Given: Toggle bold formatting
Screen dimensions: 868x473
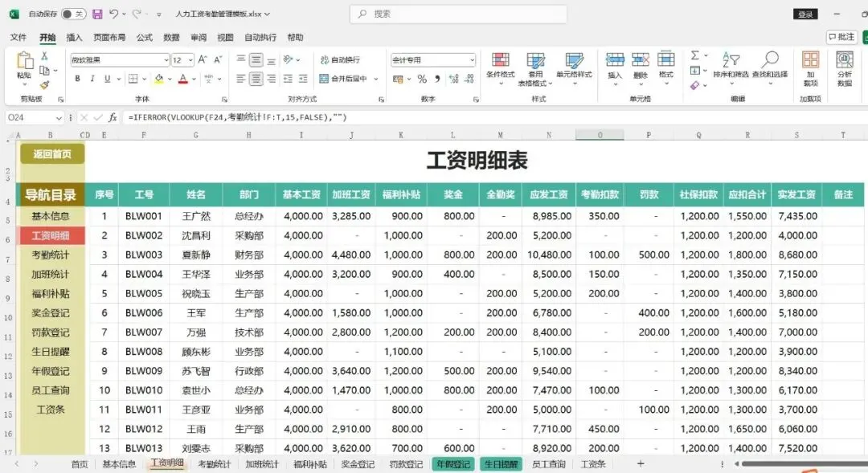Looking at the screenshot, I should 77,80.
